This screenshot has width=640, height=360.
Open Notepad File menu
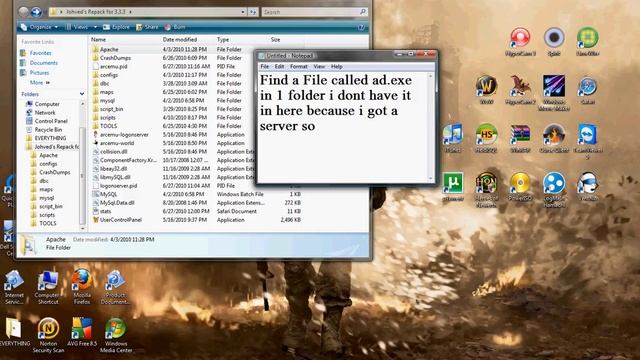(x=264, y=67)
